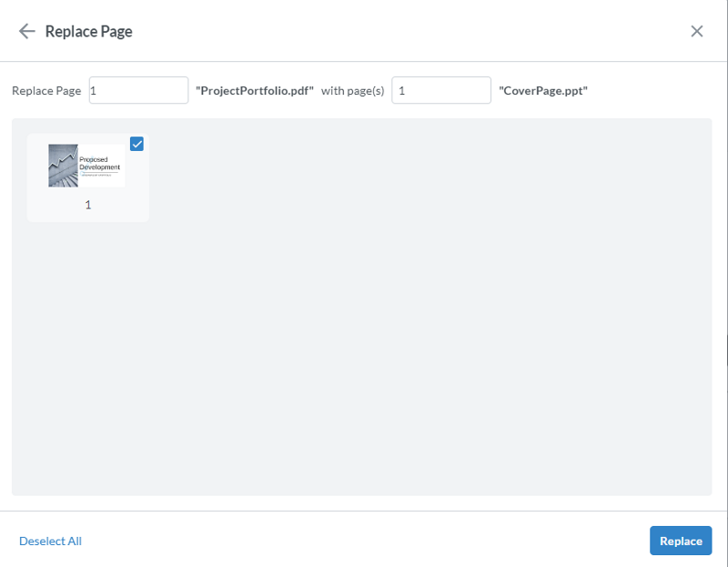The width and height of the screenshot is (728, 567).
Task: Return to the previous screen using back navigation
Action: (26, 30)
